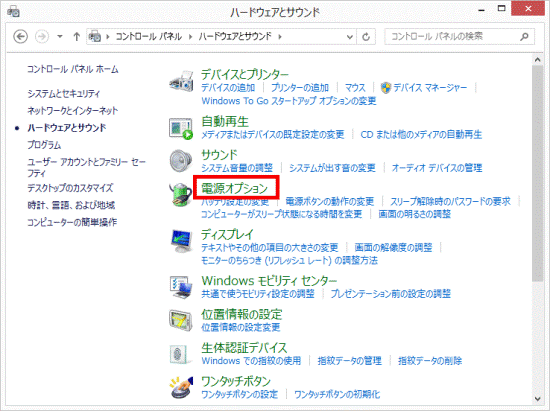This screenshot has height=411, width=550.
Task: Click the vertical scrollbar up arrow
Action: pyautogui.click(x=537, y=60)
